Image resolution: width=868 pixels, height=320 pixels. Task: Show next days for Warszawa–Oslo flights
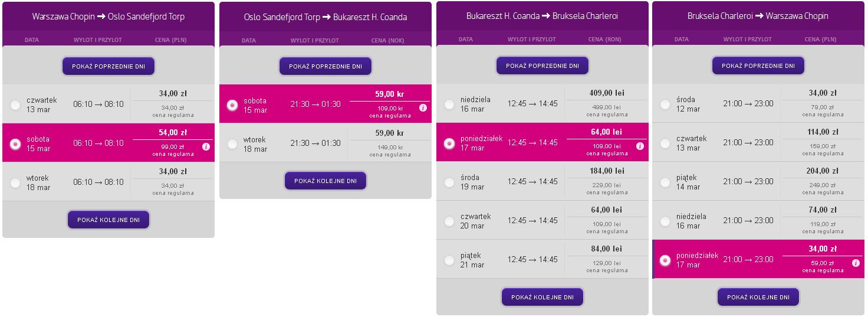point(108,220)
